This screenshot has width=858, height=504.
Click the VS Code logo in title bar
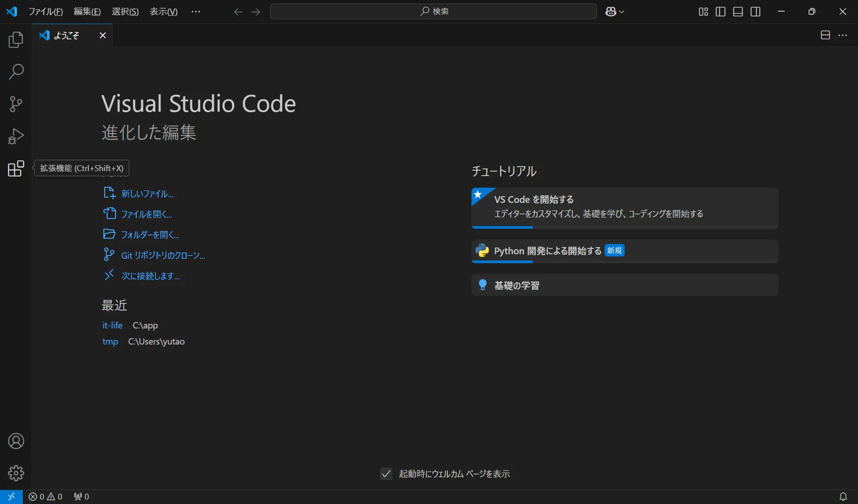point(12,12)
